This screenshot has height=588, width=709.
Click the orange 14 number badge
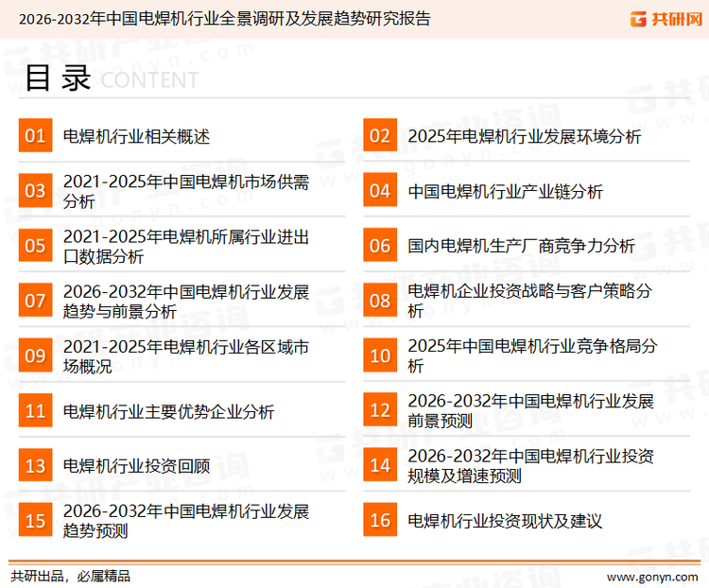click(380, 465)
